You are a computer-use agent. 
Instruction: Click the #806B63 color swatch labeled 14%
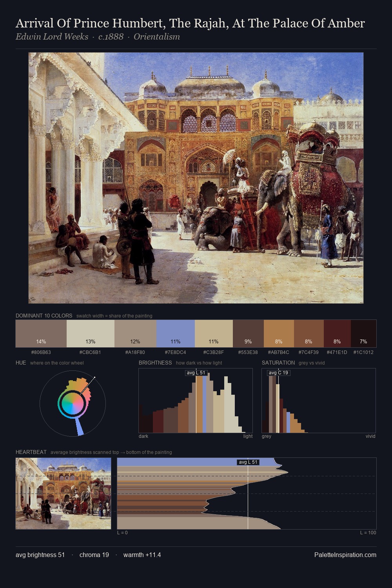(x=41, y=334)
